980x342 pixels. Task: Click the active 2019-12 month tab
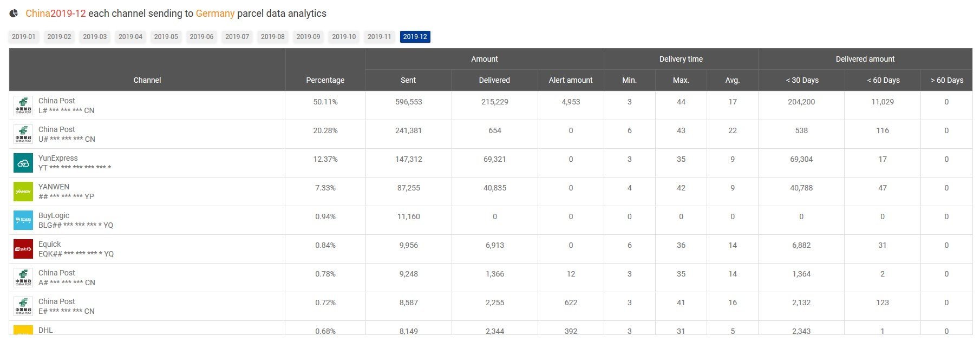(x=415, y=37)
